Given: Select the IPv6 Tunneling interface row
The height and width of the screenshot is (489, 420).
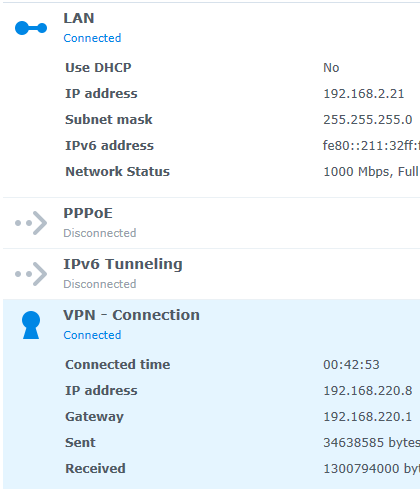Looking at the screenshot, I should pos(211,274).
